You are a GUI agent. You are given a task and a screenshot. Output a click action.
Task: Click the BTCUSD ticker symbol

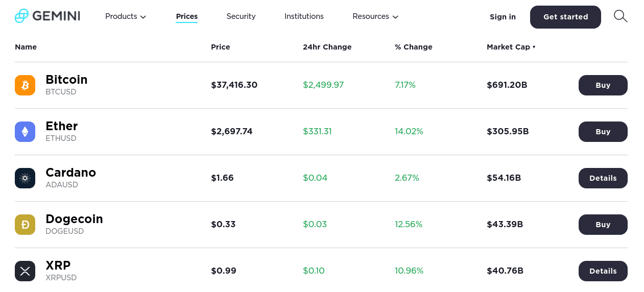coord(61,92)
